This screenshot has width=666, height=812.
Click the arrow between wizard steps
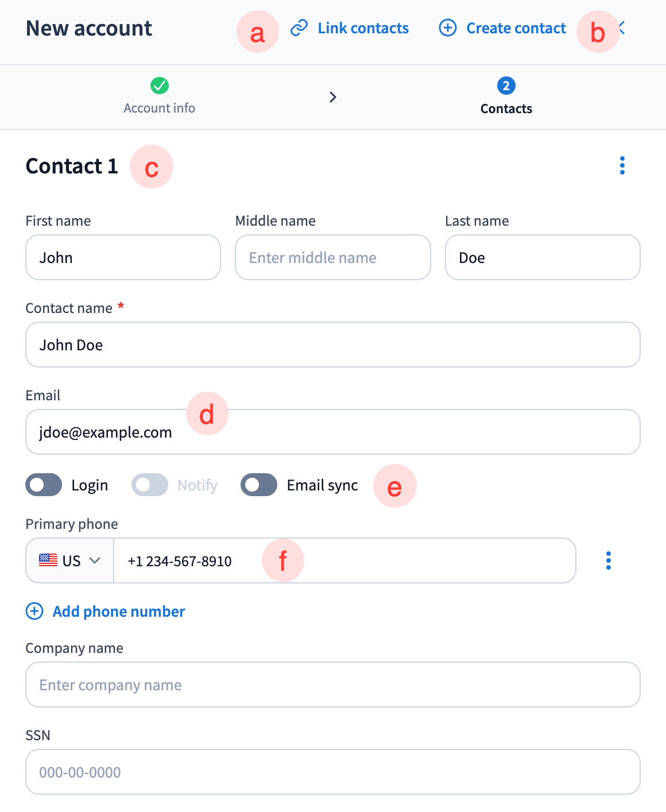pyautogui.click(x=333, y=97)
